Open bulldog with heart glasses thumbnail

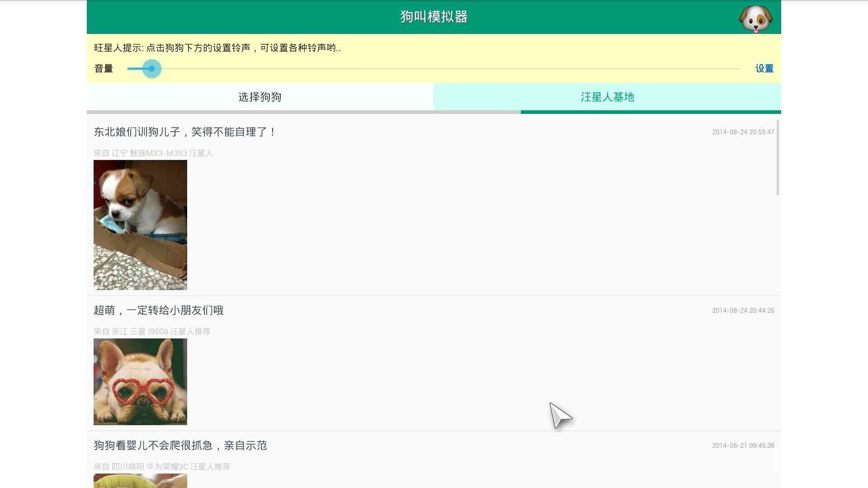pyautogui.click(x=140, y=382)
